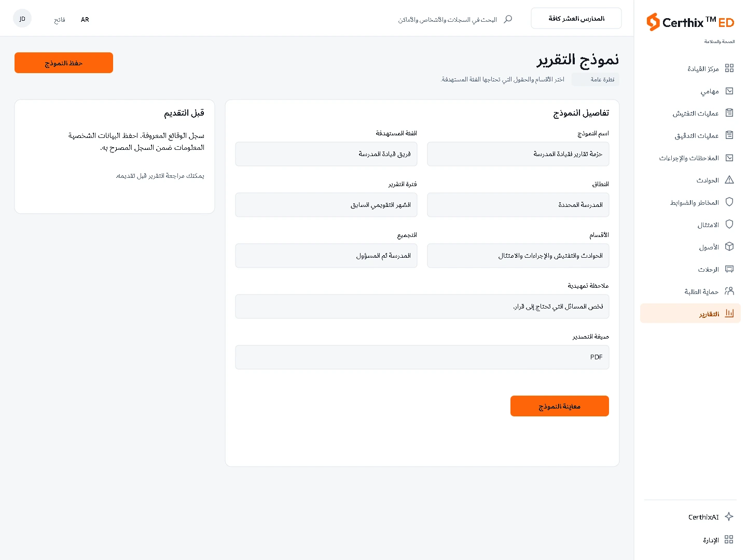Open the فترة التقرير period selector
The image size is (747, 560).
(x=326, y=205)
